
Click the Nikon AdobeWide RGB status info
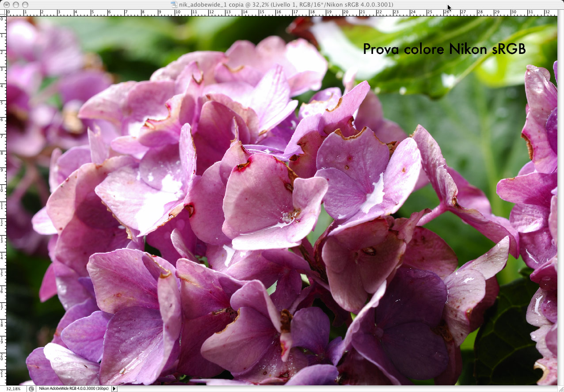click(74, 389)
